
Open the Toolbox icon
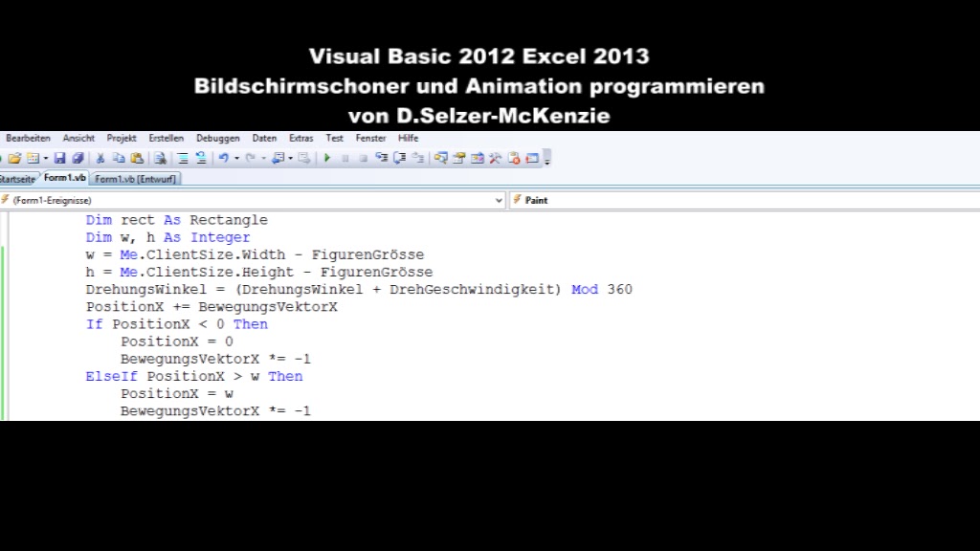pyautogui.click(x=496, y=159)
